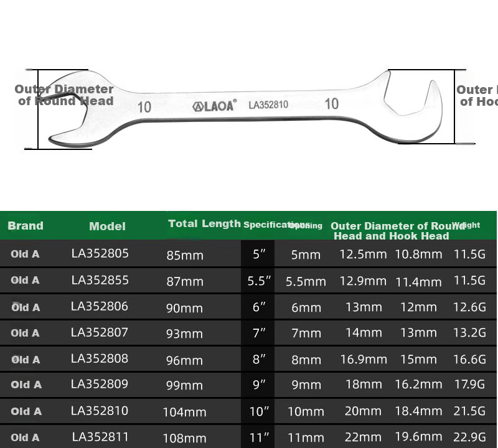Click the 'Model' column header
Image resolution: width=498 pixels, height=448 pixels.
(x=107, y=226)
